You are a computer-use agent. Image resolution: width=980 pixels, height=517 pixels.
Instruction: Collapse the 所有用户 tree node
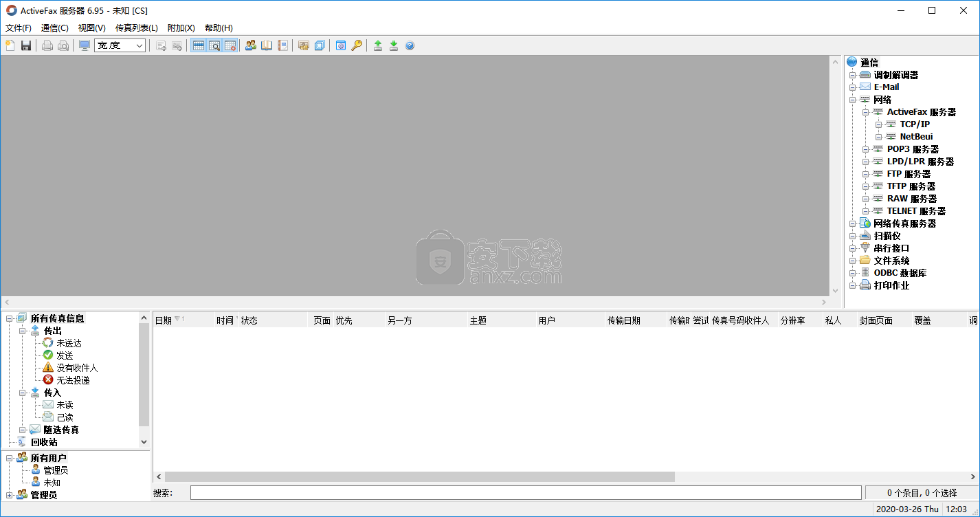tap(10, 458)
